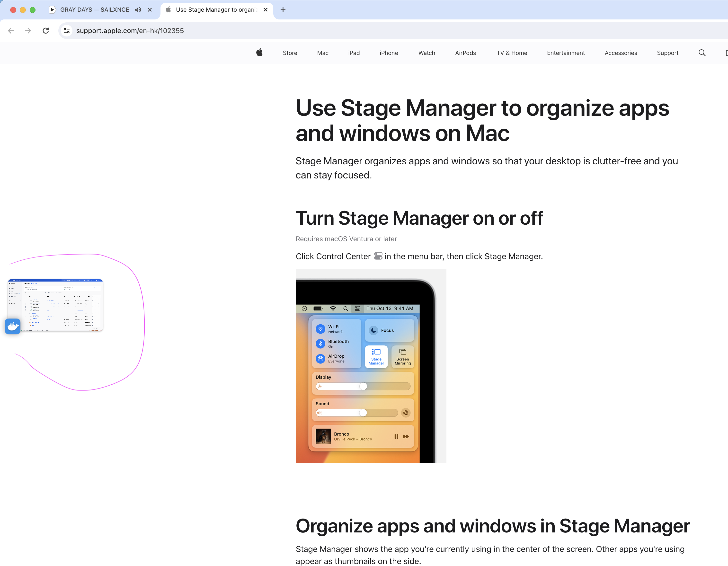Click the Control Center illustration image

(371, 366)
